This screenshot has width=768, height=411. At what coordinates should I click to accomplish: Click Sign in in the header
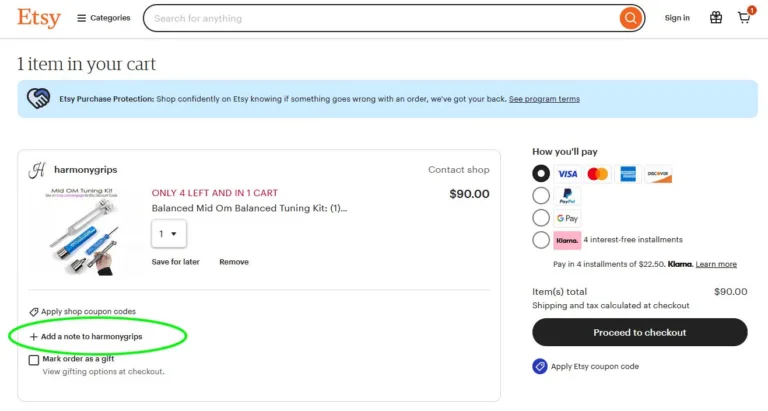coord(677,18)
